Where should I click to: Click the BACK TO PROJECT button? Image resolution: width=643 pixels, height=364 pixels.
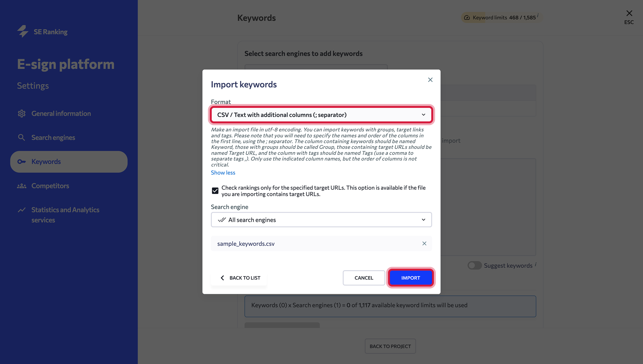coord(390,346)
